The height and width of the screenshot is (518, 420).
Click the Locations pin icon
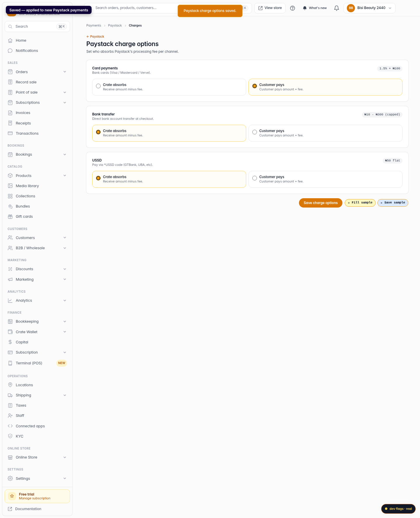point(10,385)
